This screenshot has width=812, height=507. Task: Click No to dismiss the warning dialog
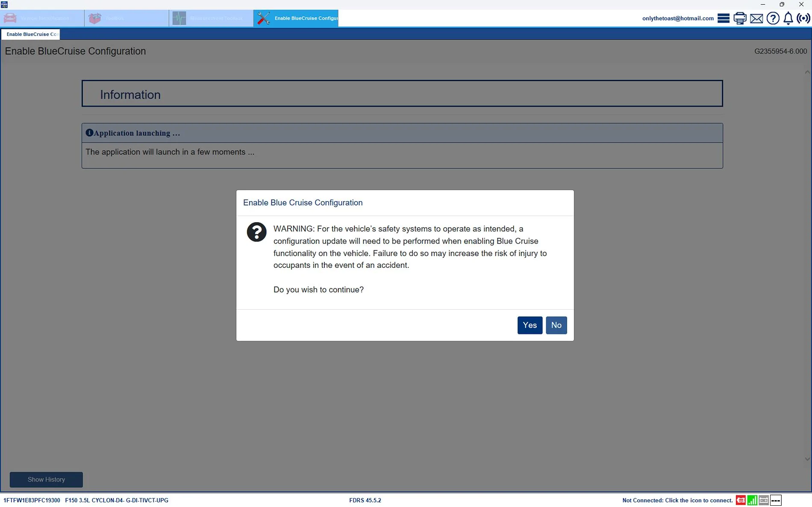pos(556,325)
